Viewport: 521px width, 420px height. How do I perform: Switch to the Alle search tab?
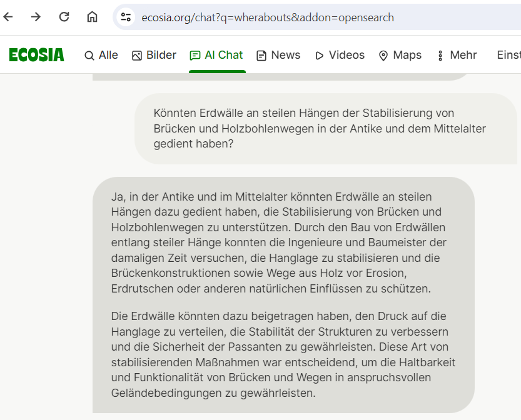coord(101,55)
